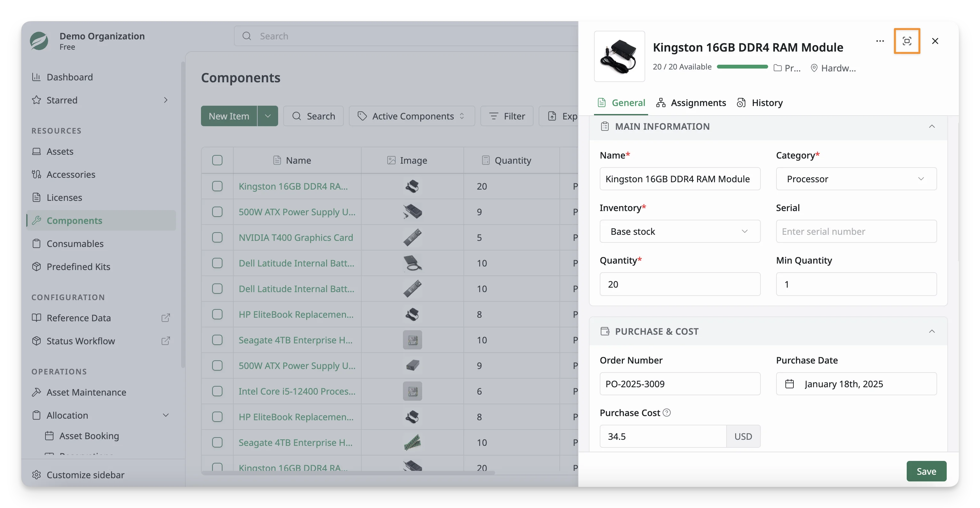
Task: Focus the top global Search field
Action: tap(406, 36)
